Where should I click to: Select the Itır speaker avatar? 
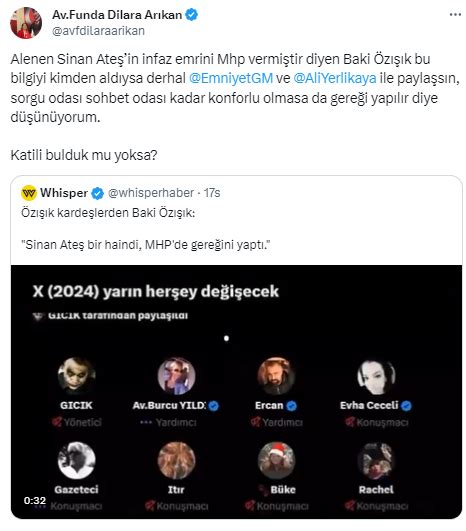[176, 461]
